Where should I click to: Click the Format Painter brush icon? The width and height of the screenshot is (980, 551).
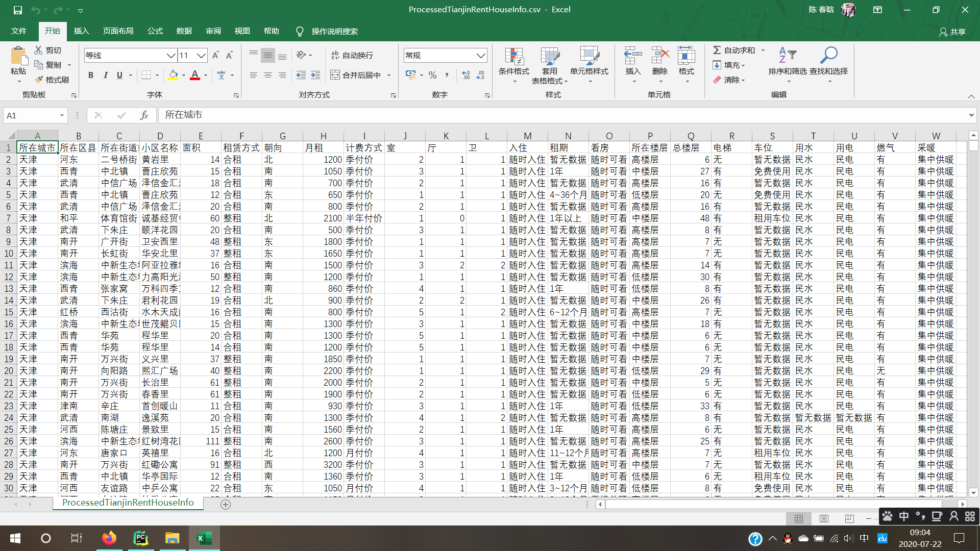click(x=39, y=80)
